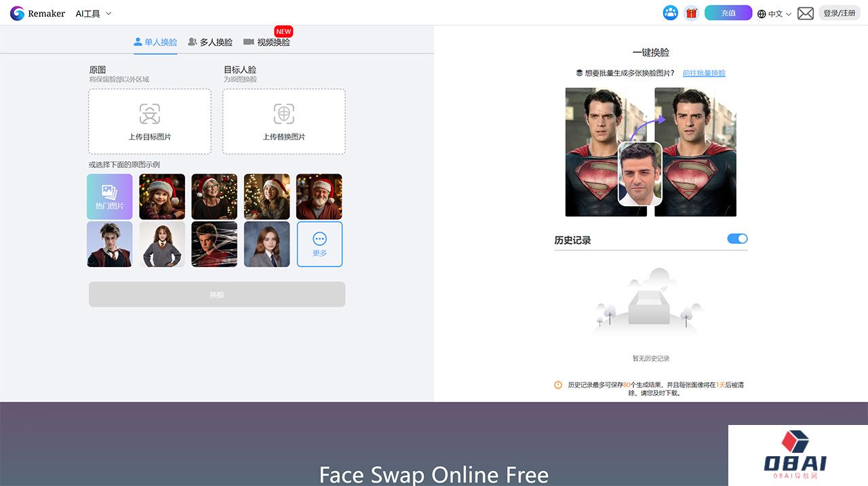
Task: Click the grey 换脸 swap button
Action: click(217, 295)
